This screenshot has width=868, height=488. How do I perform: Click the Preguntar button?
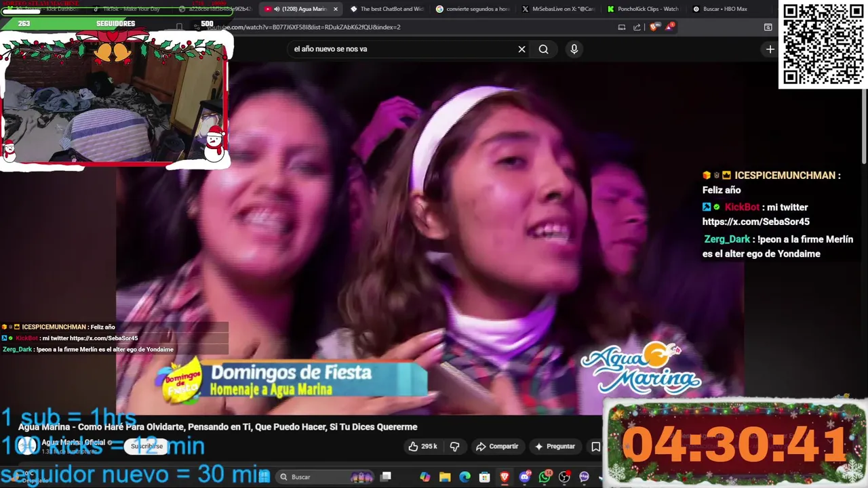[555, 446]
